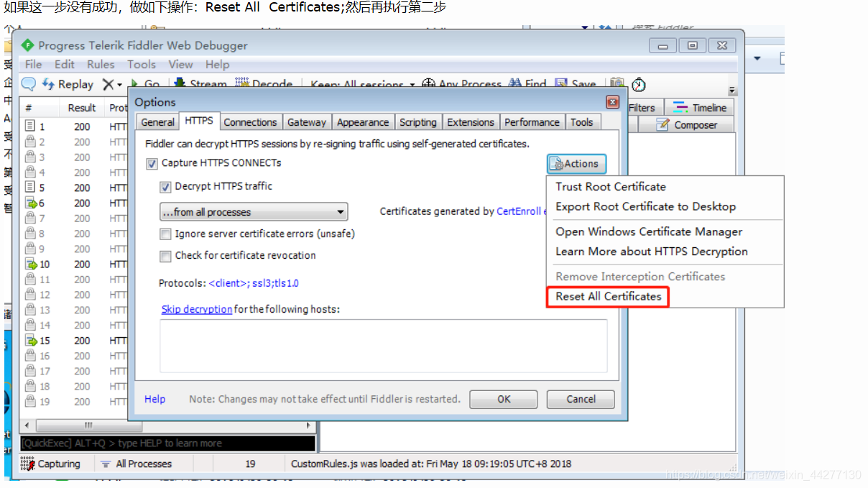
Task: Click the CertEnroll engine link
Action: (x=522, y=211)
